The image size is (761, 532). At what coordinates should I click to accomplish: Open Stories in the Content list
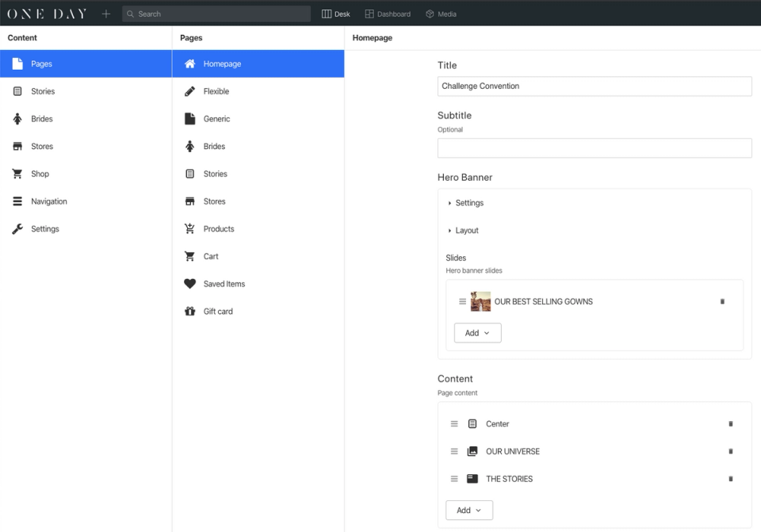[x=86, y=91]
